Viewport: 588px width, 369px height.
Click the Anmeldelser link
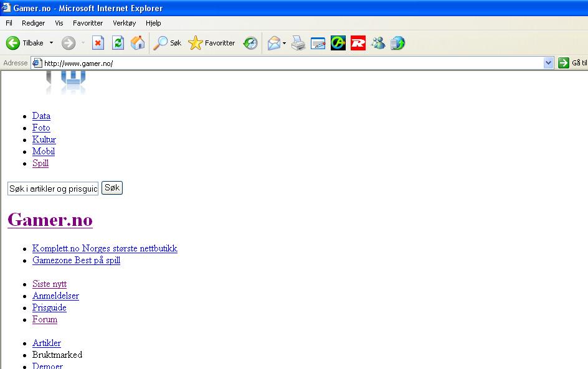[x=55, y=296]
